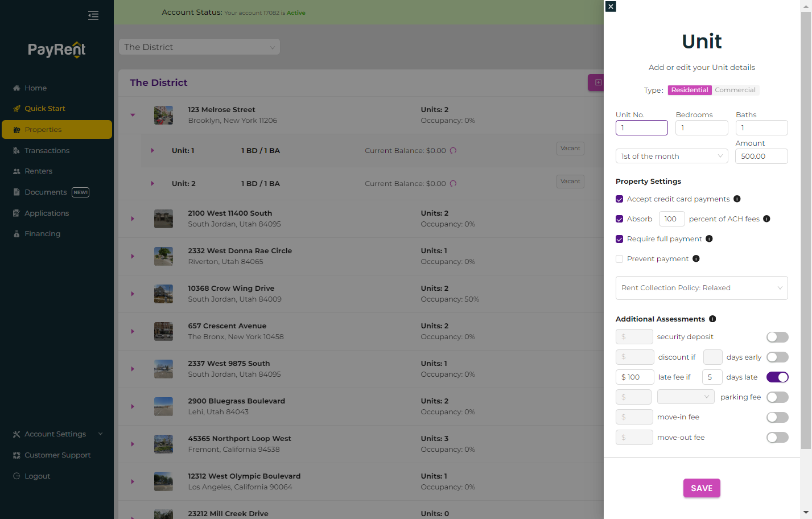Click the Documents file icon
Image resolution: width=812 pixels, height=519 pixels.
(17, 192)
